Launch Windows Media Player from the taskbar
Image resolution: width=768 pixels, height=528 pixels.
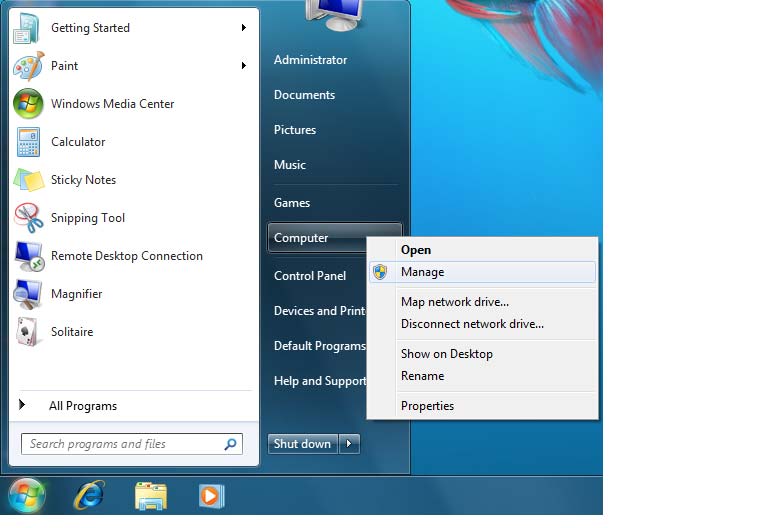tap(212, 496)
